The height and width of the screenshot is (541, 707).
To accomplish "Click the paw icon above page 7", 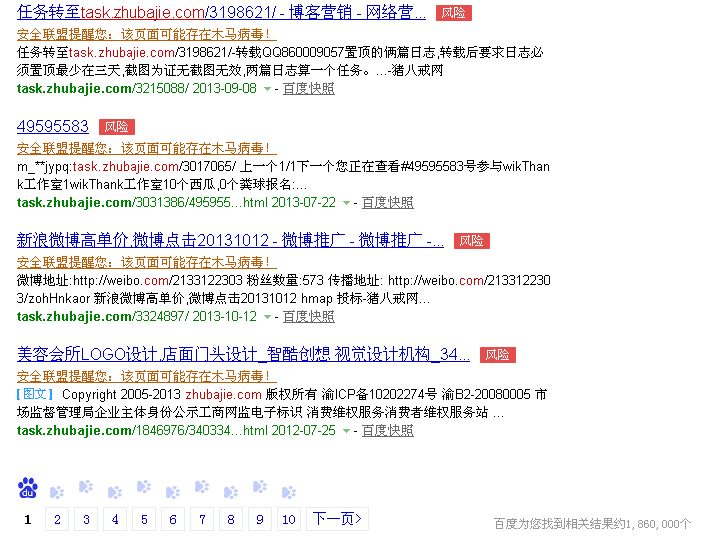I will [202, 486].
